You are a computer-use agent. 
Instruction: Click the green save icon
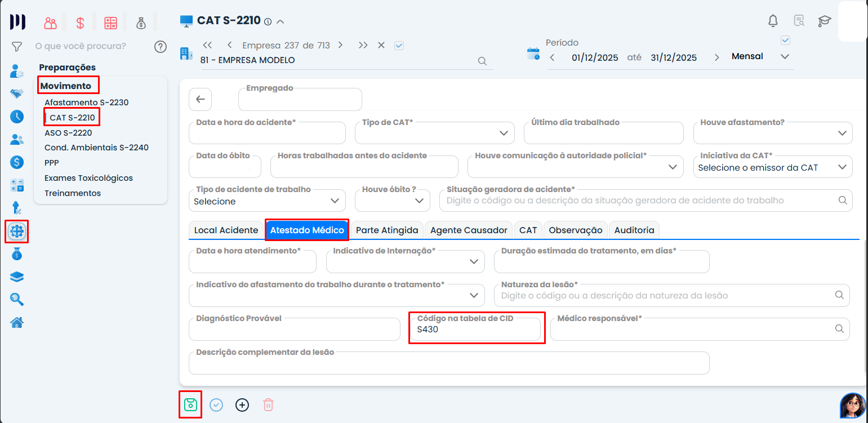click(x=190, y=404)
